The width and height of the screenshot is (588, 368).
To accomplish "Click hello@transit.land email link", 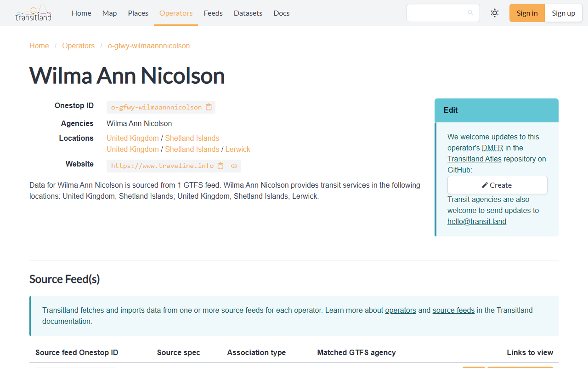I will coord(477,221).
